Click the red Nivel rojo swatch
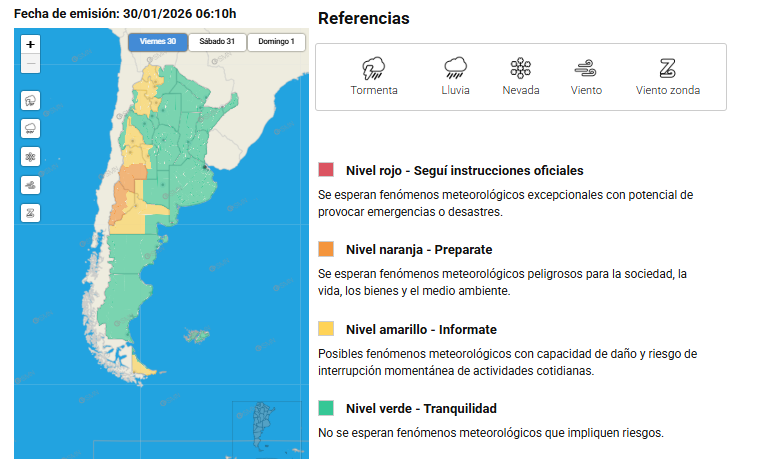This screenshot has height=459, width=770. click(326, 170)
